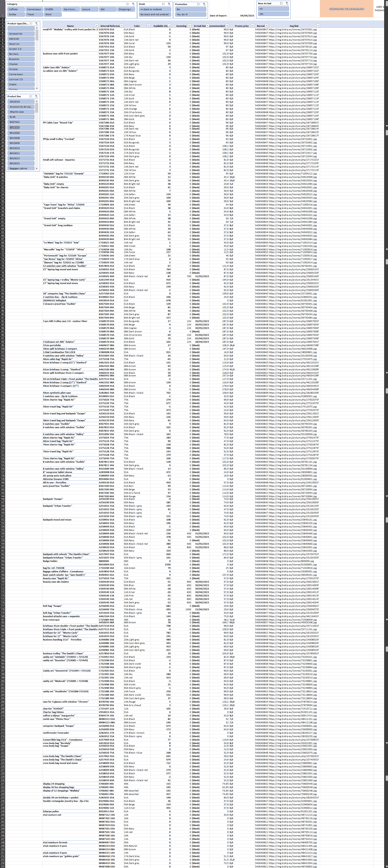Image resolution: width=388 pixels, height=868 pixels.
Task: Select 'Shopping t...' category filter
Action: tap(126, 9)
